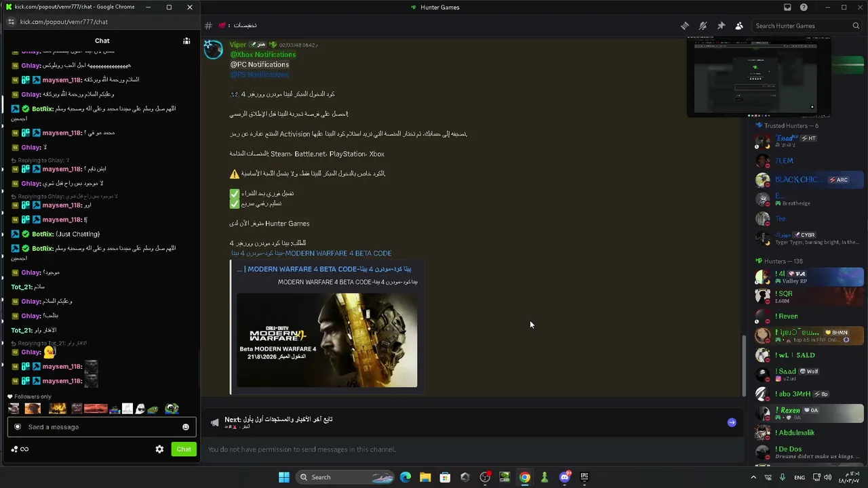Viewport: 868px width, 488px height.
Task: Select member ! abo 3MrH in list
Action: tap(808, 394)
